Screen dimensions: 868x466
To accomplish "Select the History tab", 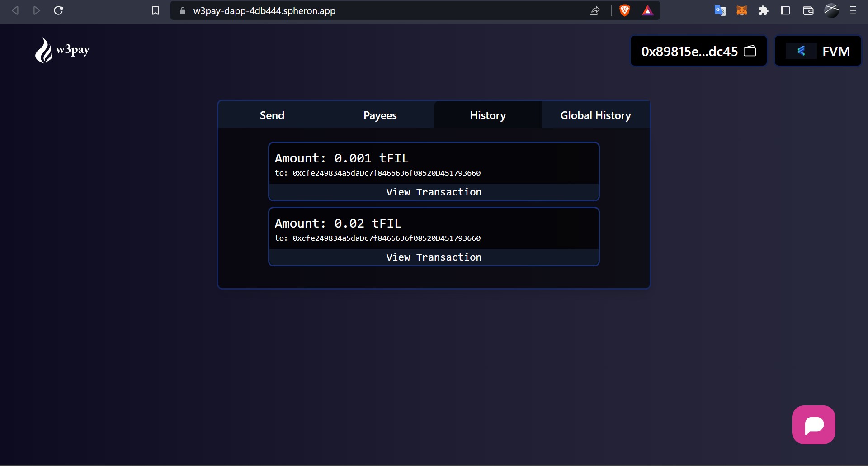I will point(488,115).
